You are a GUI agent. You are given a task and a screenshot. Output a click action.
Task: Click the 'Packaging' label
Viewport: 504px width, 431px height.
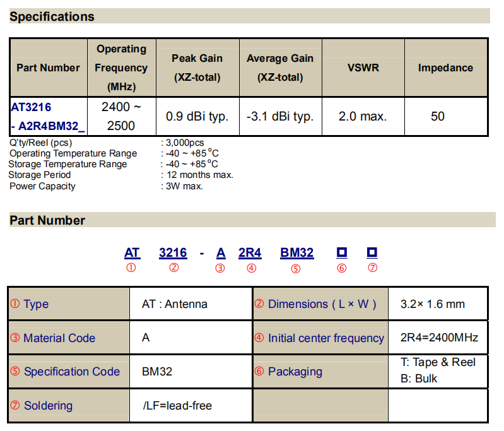tap(295, 372)
